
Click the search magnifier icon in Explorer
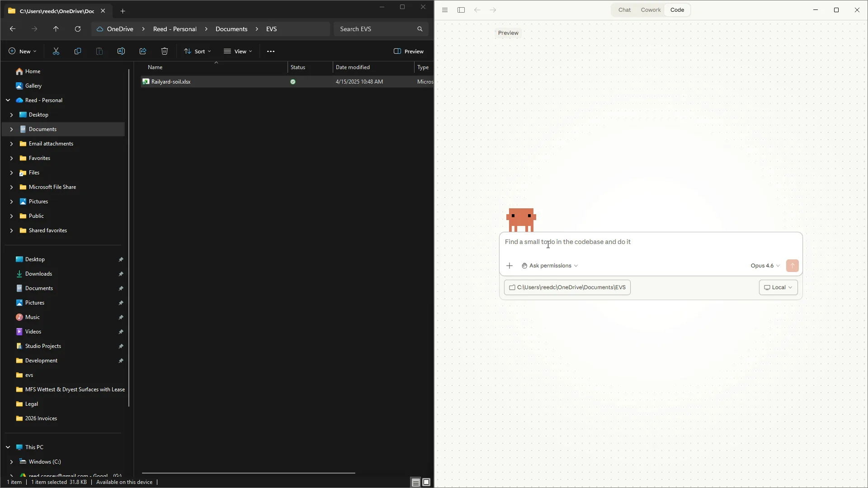pyautogui.click(x=420, y=29)
